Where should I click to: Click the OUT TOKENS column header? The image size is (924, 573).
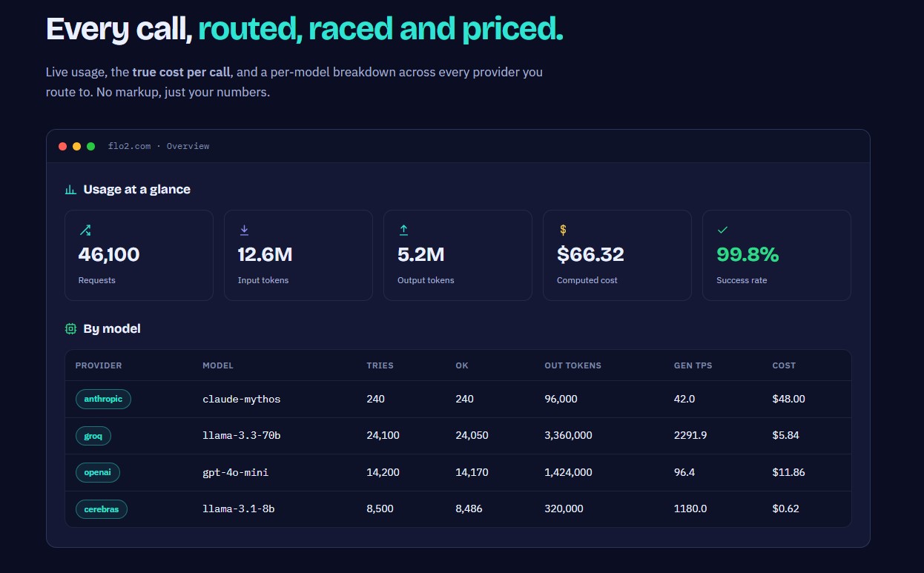click(x=572, y=365)
